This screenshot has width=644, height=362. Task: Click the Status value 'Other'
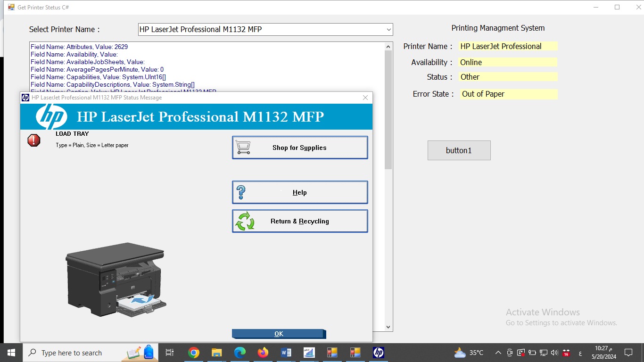click(508, 77)
